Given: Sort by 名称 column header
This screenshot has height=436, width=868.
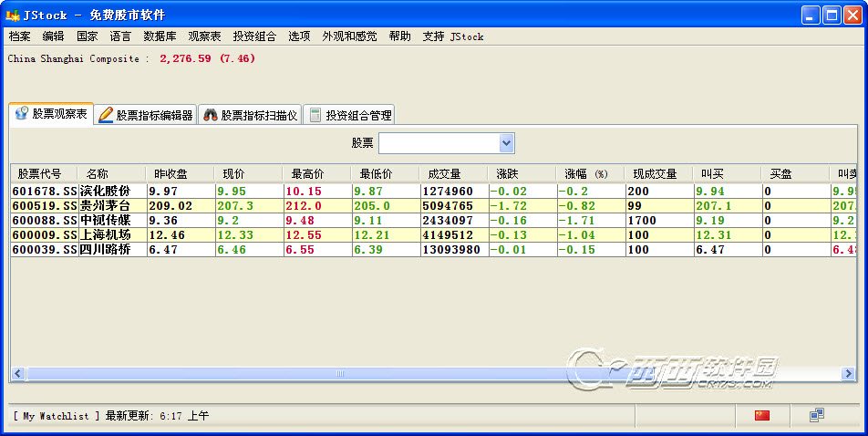Looking at the screenshot, I should click(112, 174).
